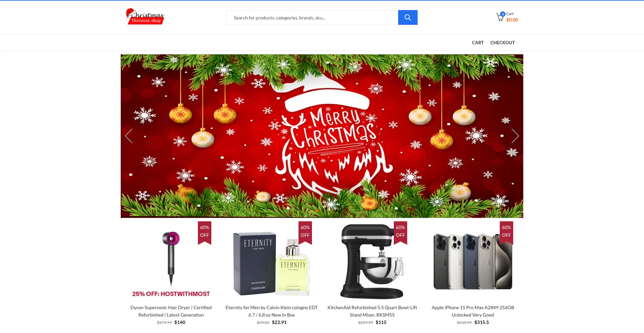This screenshot has height=333, width=644.
Task: Click the $0.00 cart total in header
Action: (512, 20)
